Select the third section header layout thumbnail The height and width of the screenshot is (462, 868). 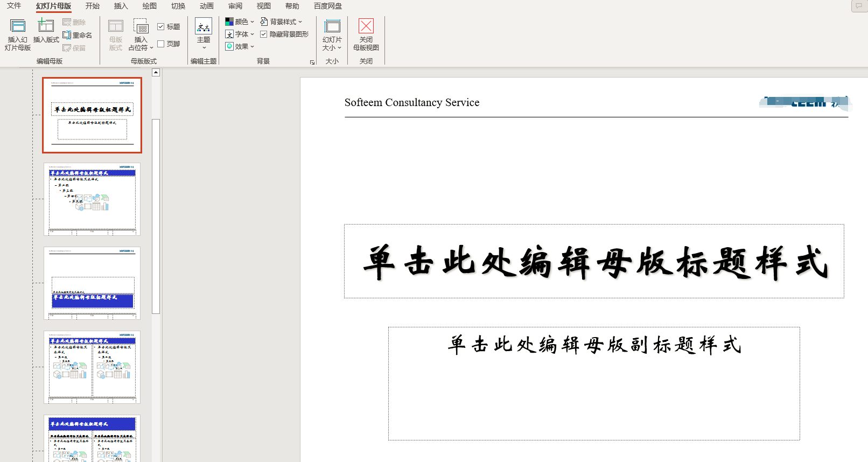point(92,283)
